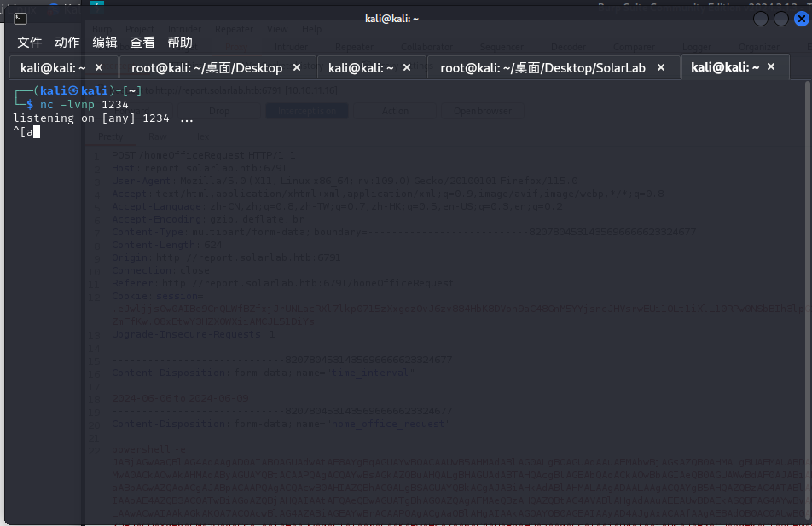Maximize the terminal window
812x526 pixels.
pyautogui.click(x=781, y=19)
